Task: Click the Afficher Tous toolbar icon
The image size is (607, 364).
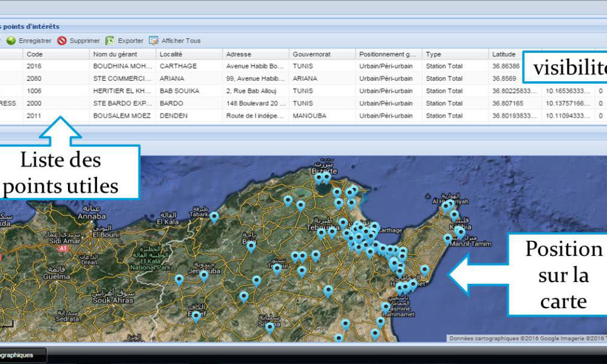Action: click(x=154, y=41)
